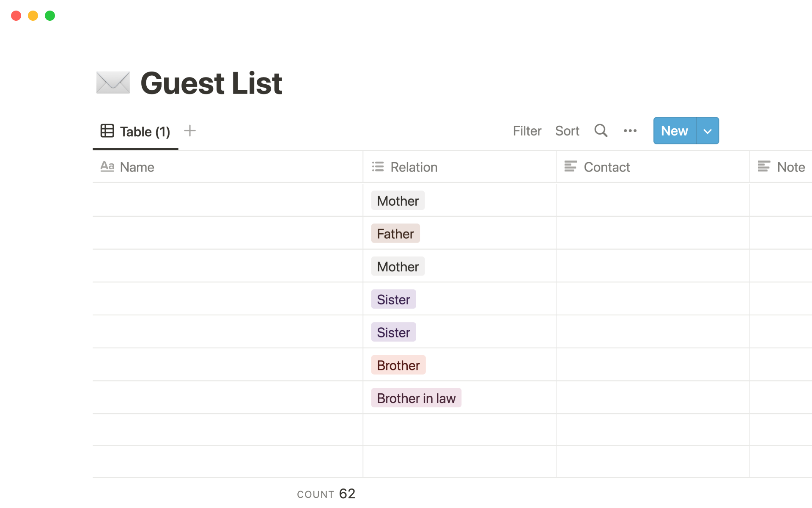The image size is (812, 508).
Task: Click the envelope page icon
Action: point(113,83)
